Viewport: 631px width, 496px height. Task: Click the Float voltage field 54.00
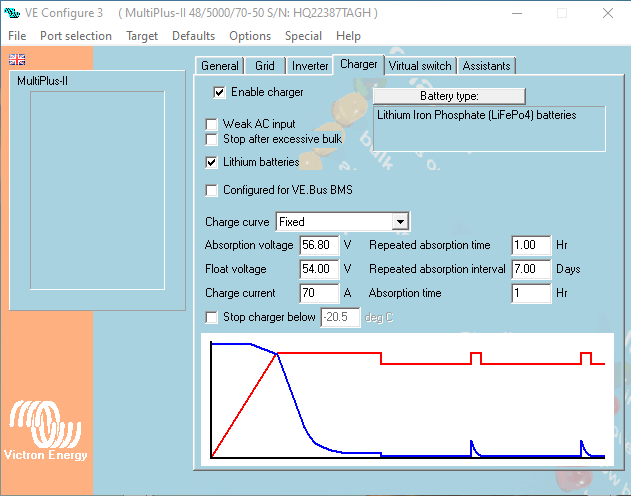(319, 269)
